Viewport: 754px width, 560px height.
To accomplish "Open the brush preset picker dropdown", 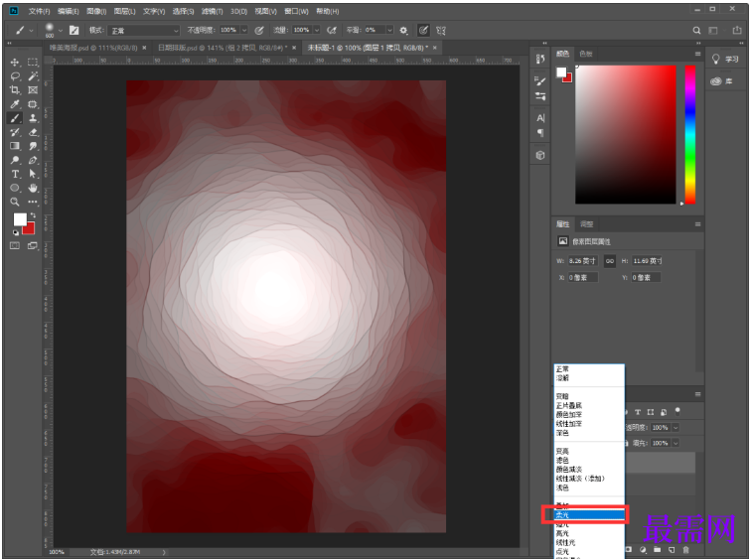I will (x=63, y=30).
